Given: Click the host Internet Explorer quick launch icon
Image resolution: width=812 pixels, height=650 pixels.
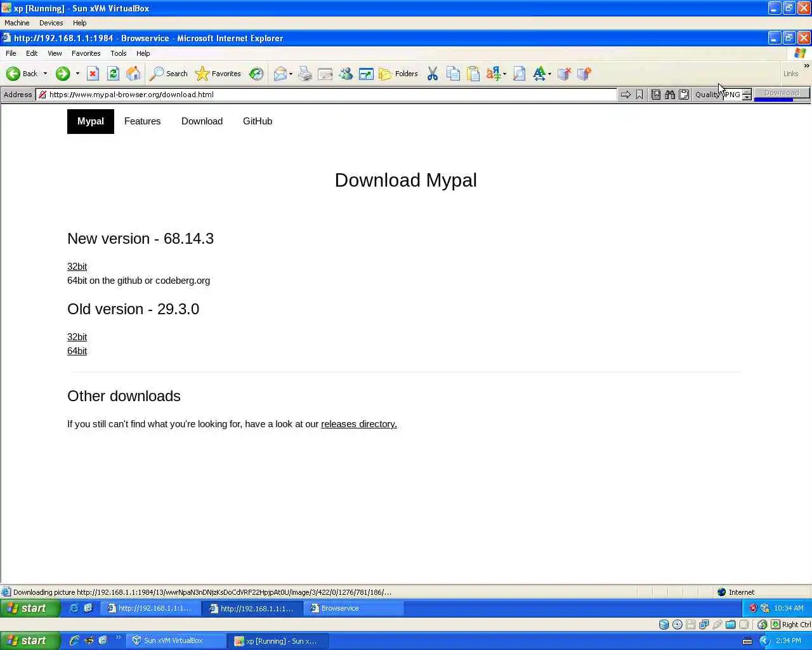Looking at the screenshot, I should coord(74,641).
